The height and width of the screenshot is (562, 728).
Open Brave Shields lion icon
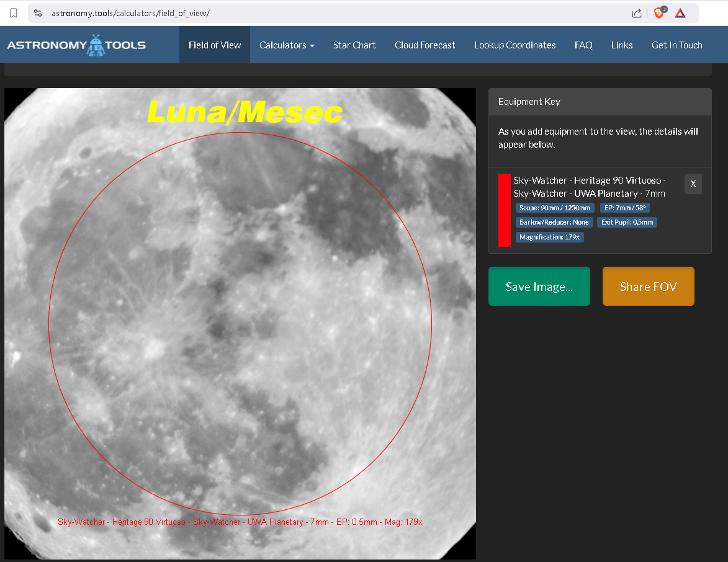659,13
